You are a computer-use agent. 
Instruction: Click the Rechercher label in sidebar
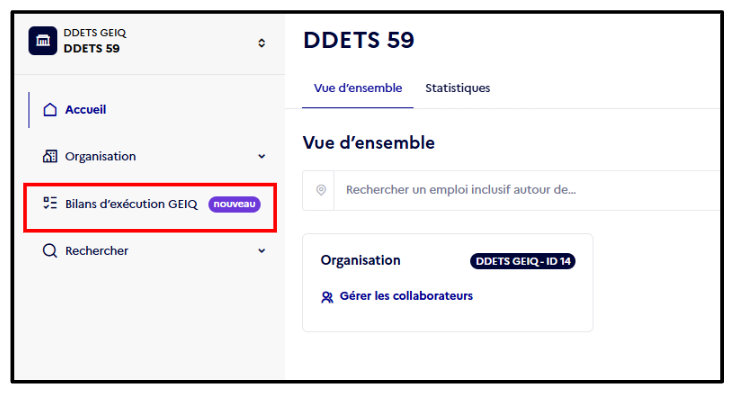[97, 251]
